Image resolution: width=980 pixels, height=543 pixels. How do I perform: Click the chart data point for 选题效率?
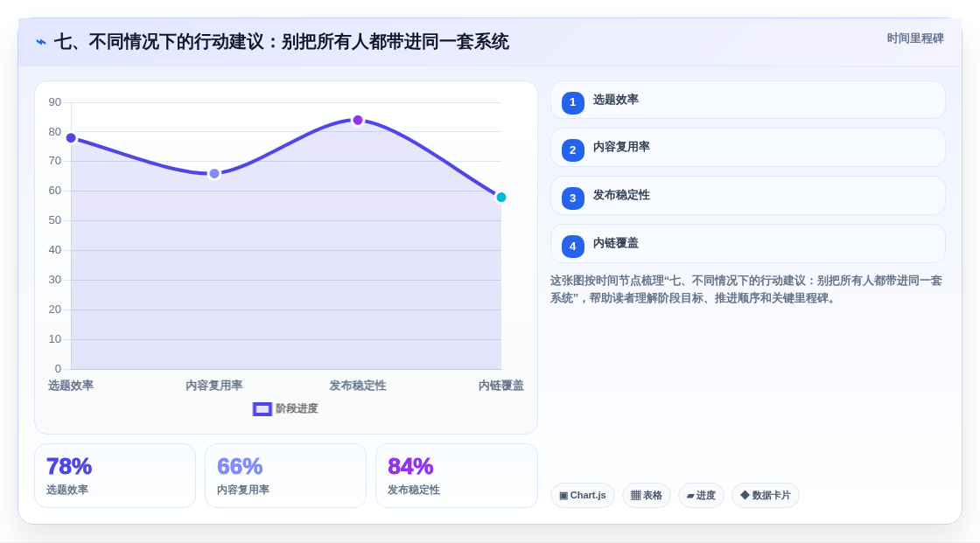click(71, 138)
